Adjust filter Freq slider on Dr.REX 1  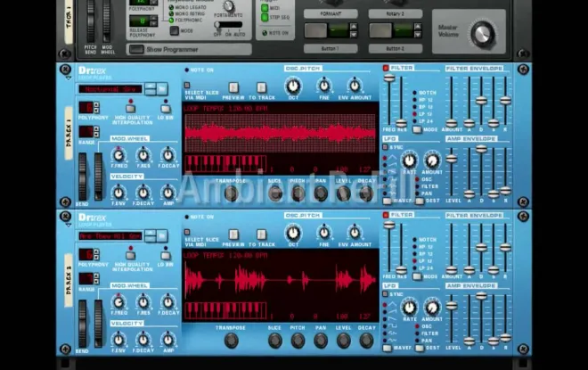389,78
